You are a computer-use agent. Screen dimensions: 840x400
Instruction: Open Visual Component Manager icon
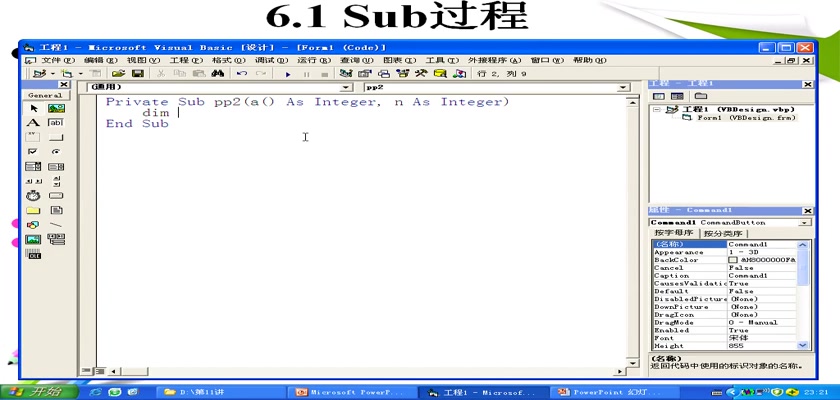[459, 74]
